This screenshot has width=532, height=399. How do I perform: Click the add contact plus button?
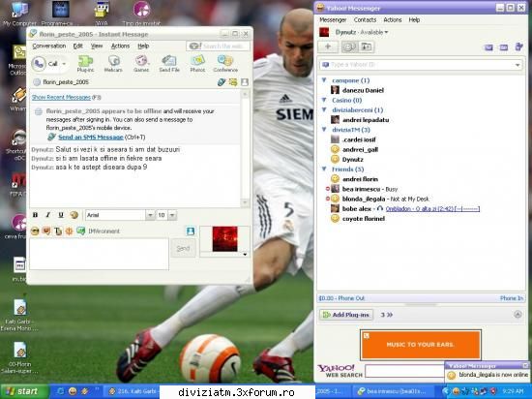[x=328, y=46]
